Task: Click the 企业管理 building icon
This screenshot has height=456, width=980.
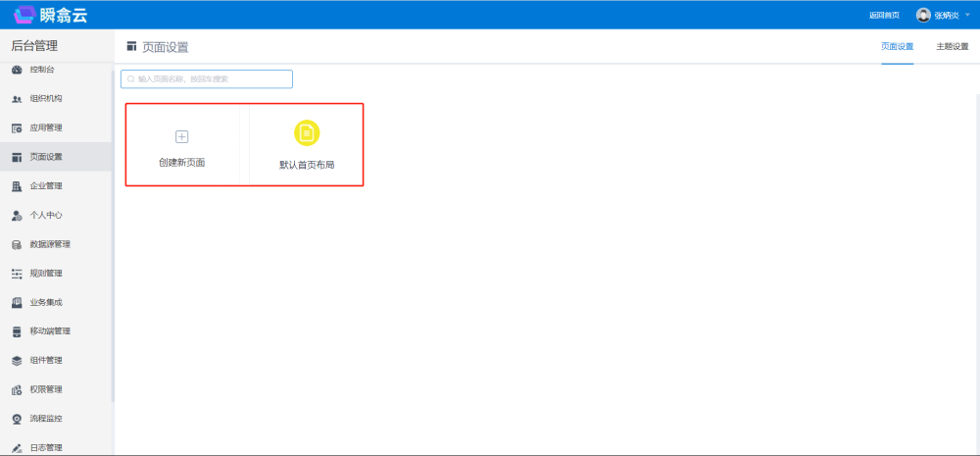Action: click(x=17, y=186)
